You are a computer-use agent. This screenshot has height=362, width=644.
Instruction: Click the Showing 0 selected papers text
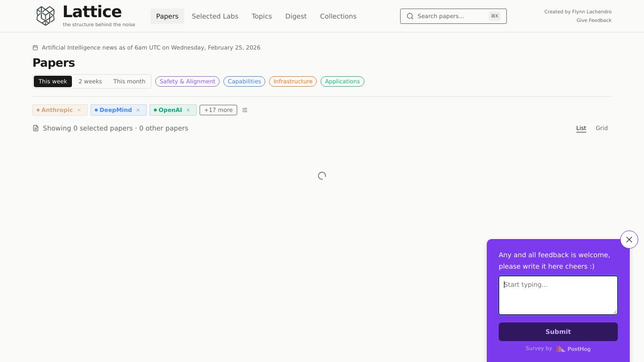pyautogui.click(x=88, y=128)
